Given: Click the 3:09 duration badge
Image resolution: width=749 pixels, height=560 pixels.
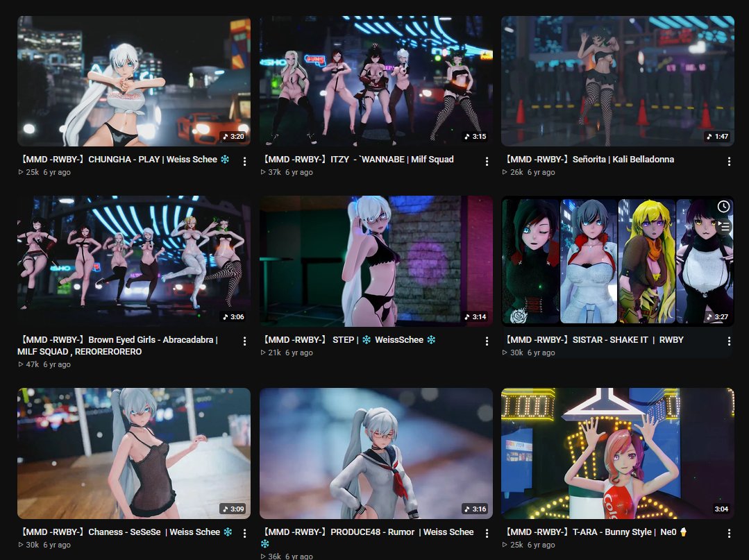Looking at the screenshot, I should click(x=233, y=509).
